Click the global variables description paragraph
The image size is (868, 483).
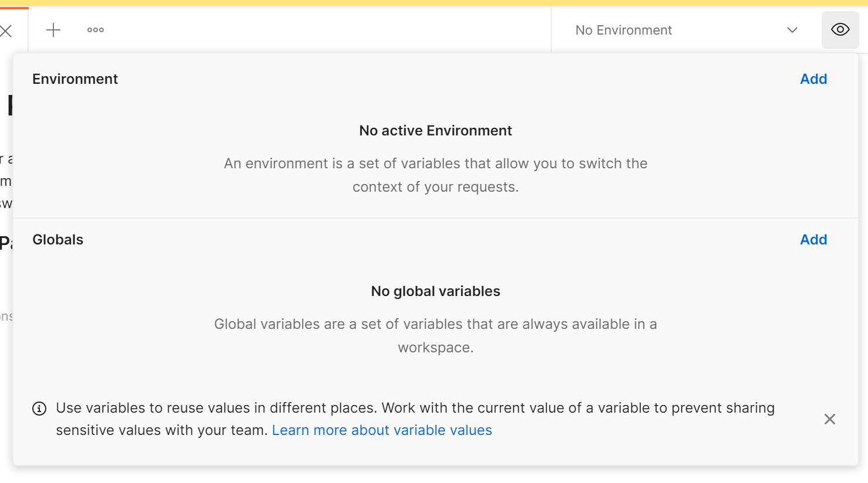(436, 336)
